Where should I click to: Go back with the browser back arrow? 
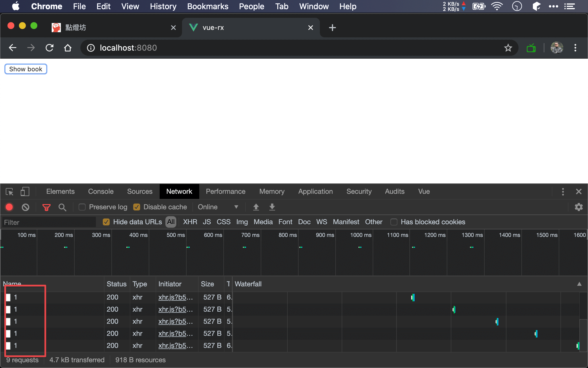click(x=13, y=48)
